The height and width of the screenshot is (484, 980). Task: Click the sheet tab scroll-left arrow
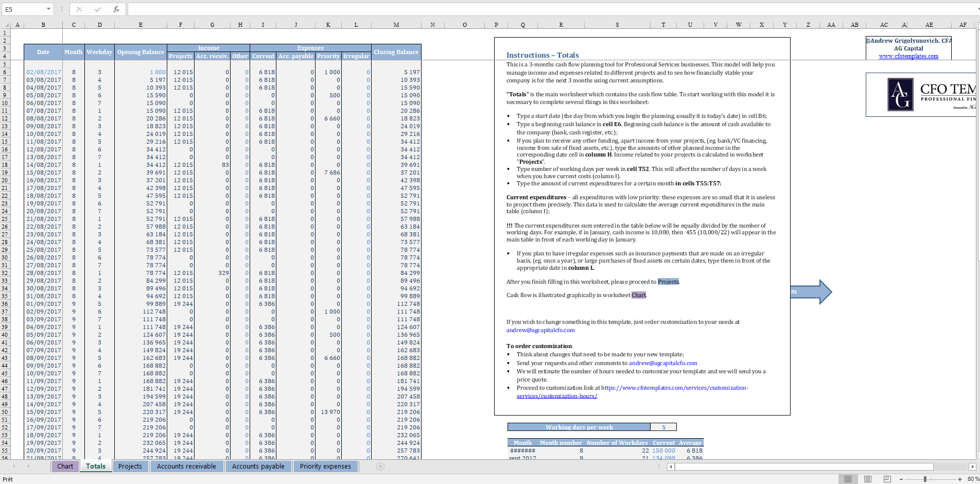(x=14, y=466)
